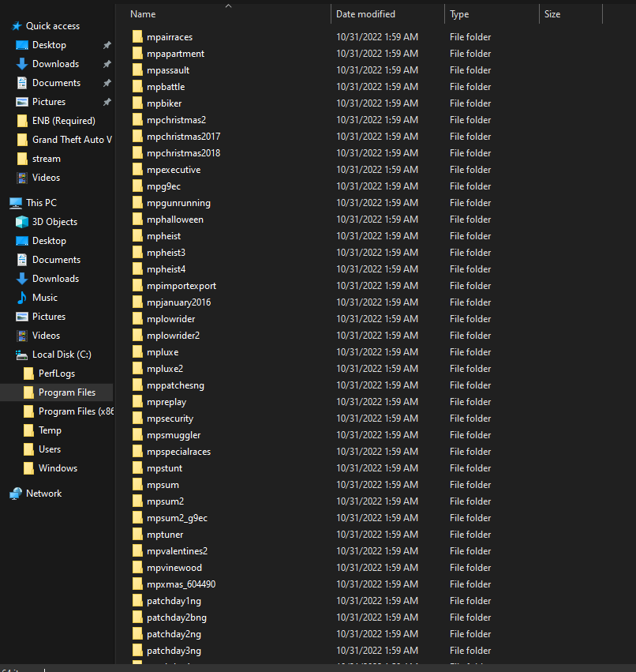Click the pin icon next to Documents
Viewport: 636px width, 672px height.
[x=107, y=83]
